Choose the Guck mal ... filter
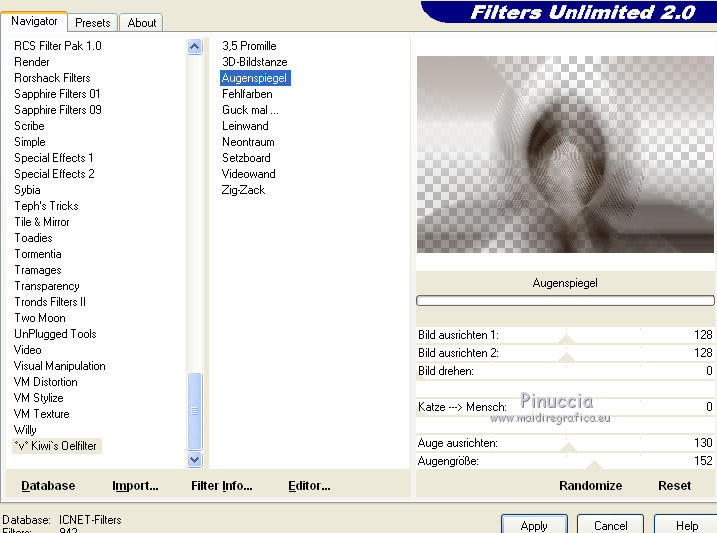Image resolution: width=717 pixels, height=533 pixels. (x=250, y=110)
